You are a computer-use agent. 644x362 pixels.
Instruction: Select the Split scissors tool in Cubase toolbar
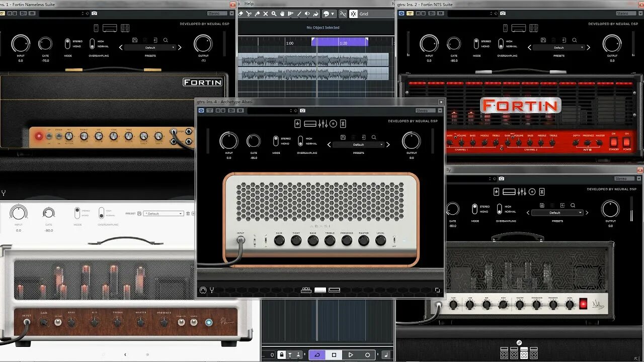pyautogui.click(x=249, y=14)
